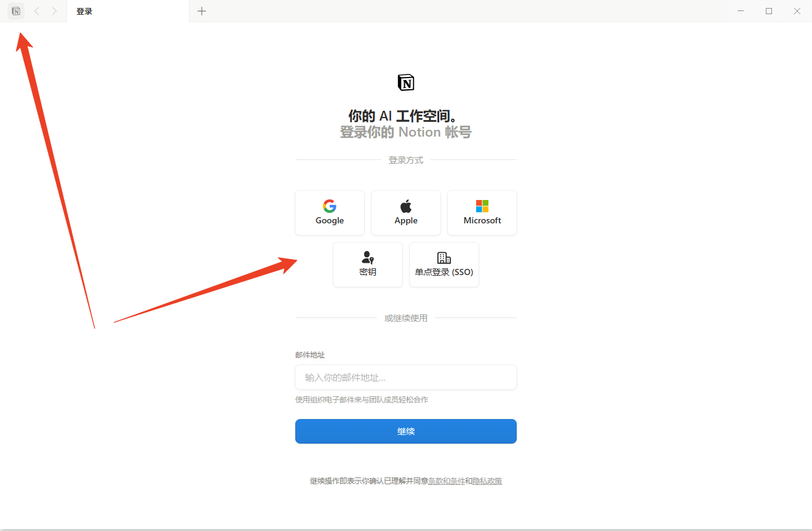Click the back navigation arrow
812x531 pixels.
pyautogui.click(x=36, y=11)
